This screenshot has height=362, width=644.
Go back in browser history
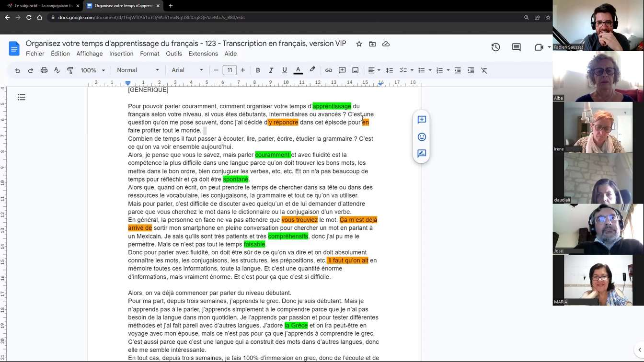[x=7, y=18]
